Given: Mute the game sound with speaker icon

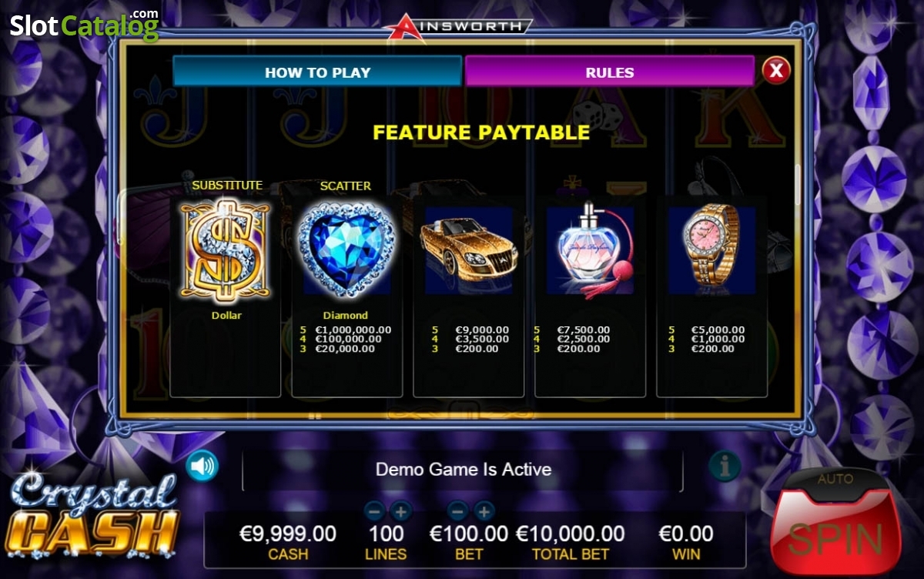Looking at the screenshot, I should (x=203, y=466).
